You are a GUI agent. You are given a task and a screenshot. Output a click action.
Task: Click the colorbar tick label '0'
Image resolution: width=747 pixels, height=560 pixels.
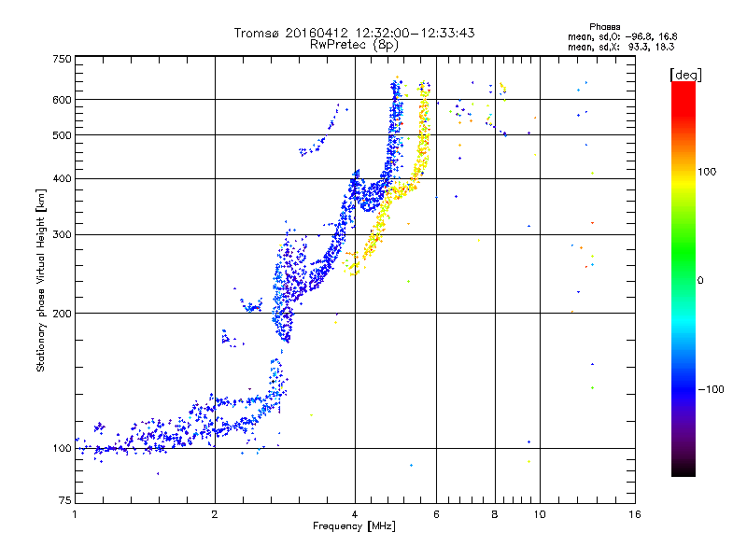coord(700,281)
